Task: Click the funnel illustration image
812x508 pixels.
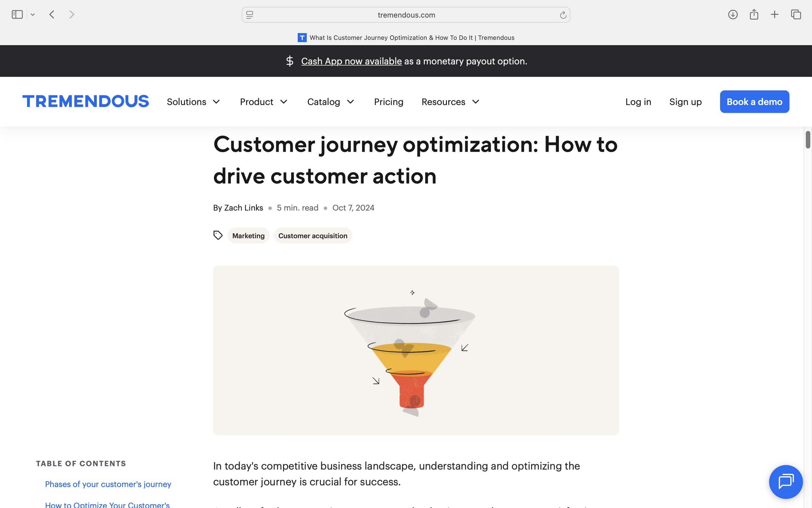Action: [x=416, y=350]
